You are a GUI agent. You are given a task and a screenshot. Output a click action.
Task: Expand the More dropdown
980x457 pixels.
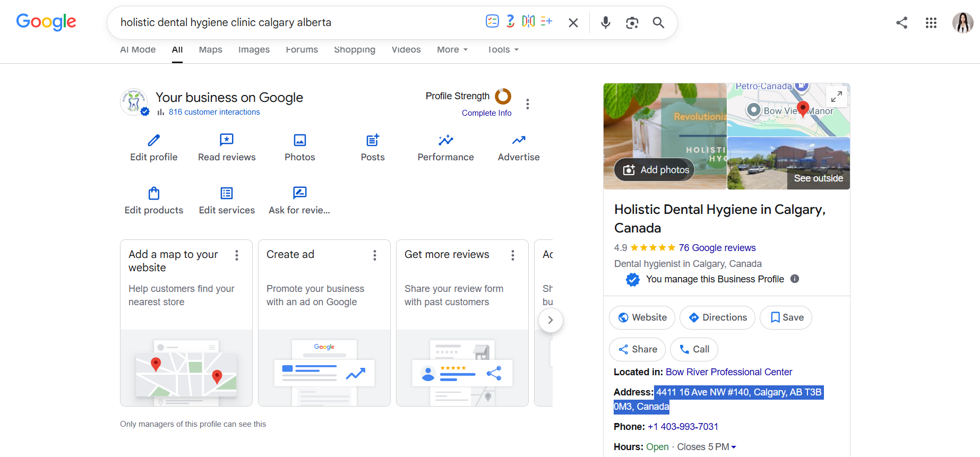[452, 49]
